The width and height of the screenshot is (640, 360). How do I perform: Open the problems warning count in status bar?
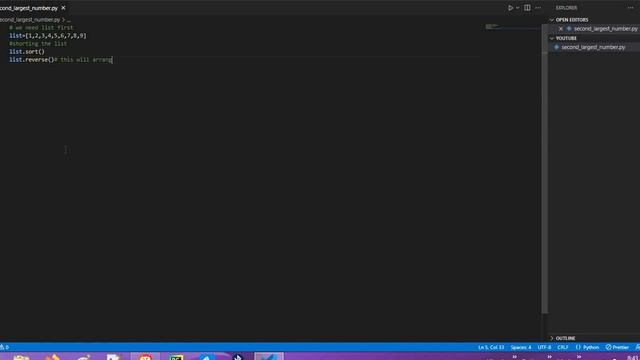tap(4, 347)
